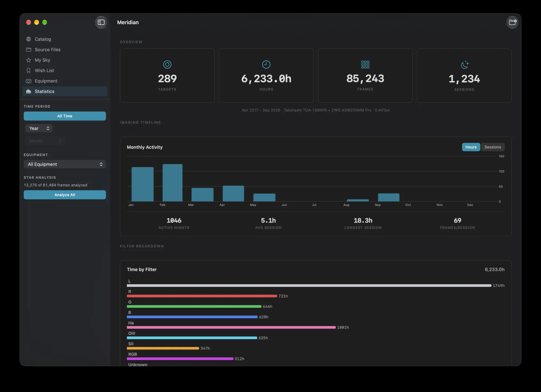Toggle the sidebar with the panel icon

tap(101, 22)
